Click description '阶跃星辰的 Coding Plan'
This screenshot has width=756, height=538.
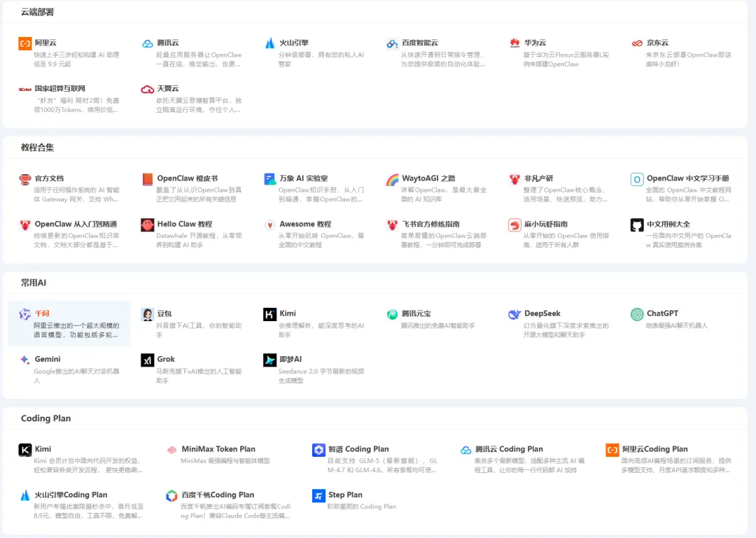362,507
